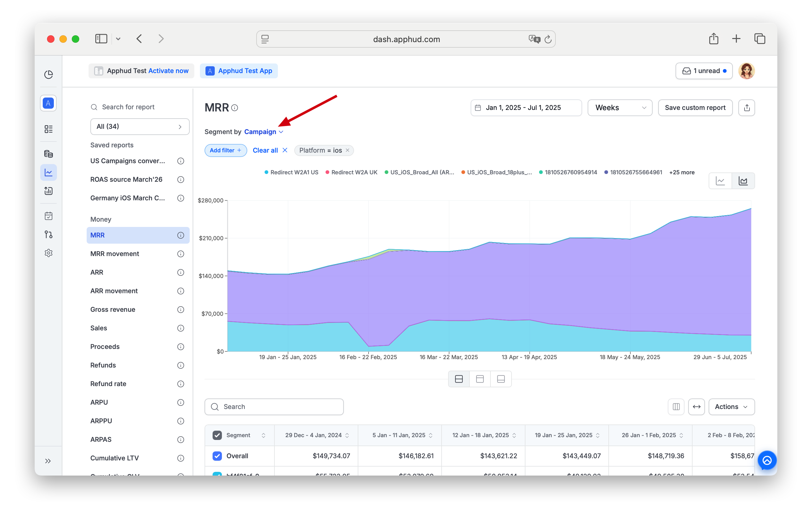
Task: Open date range Jan 1 - Jul 1, 2025 picker
Action: tap(526, 108)
